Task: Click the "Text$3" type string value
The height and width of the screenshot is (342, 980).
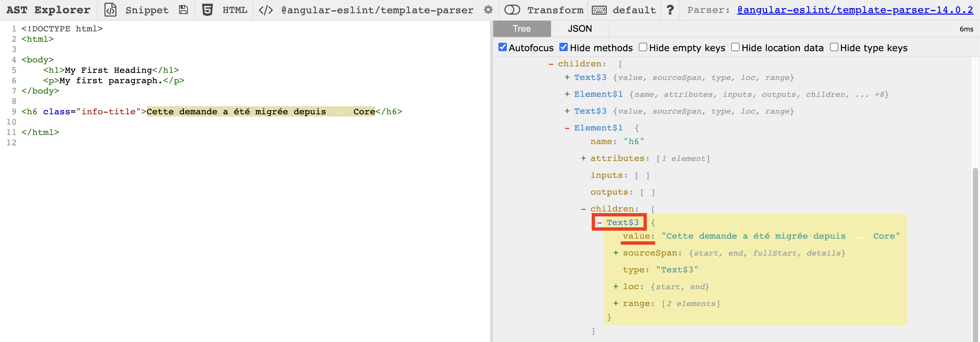Action: (x=677, y=270)
